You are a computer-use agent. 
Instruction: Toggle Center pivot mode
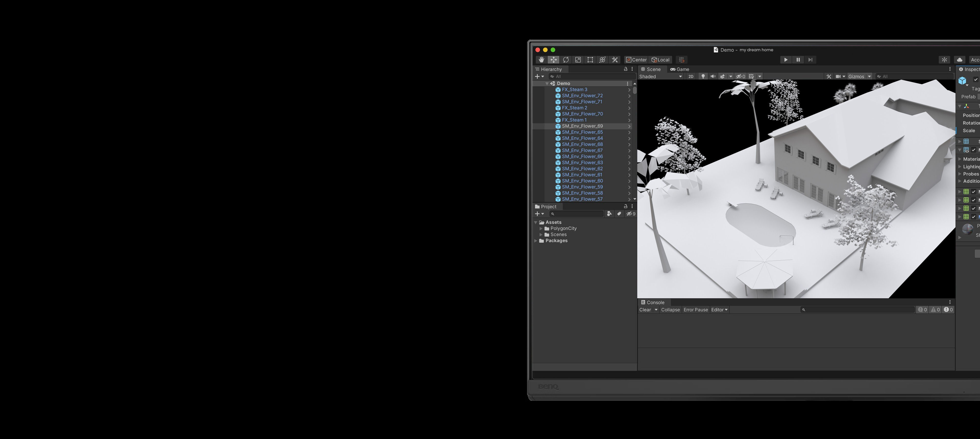click(x=636, y=60)
